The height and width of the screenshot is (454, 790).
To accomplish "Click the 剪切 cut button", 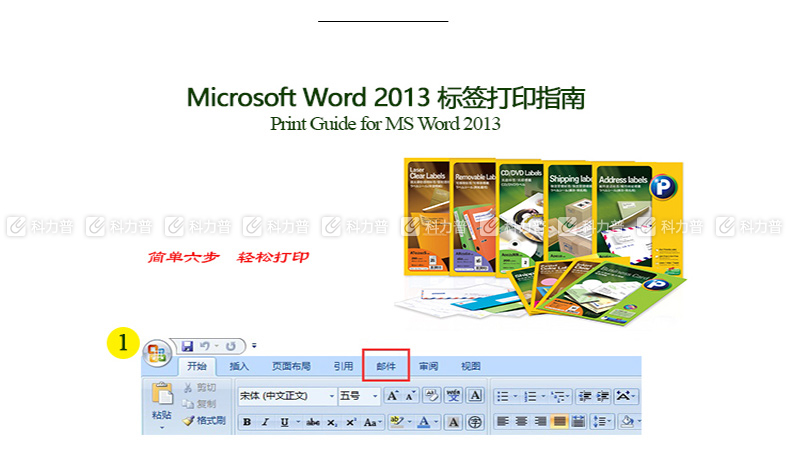I will pos(199,387).
